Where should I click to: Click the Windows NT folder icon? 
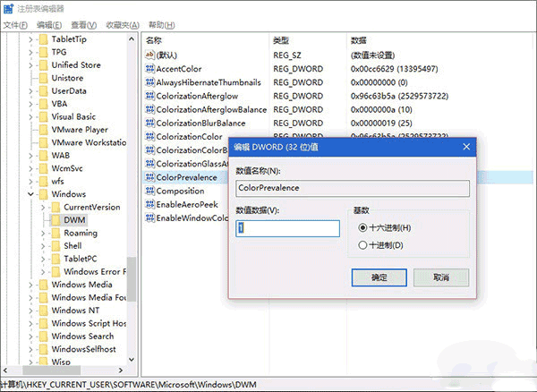tap(44, 311)
